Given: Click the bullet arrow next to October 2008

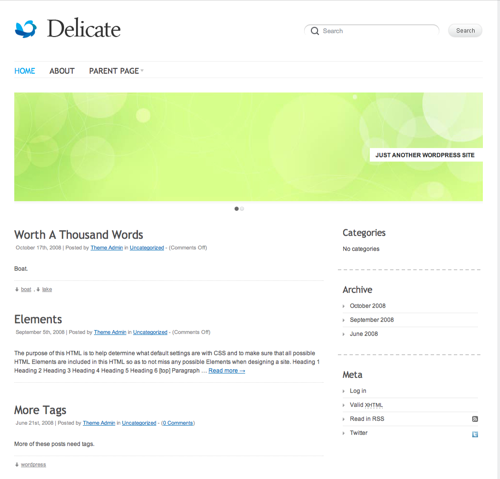Looking at the screenshot, I should coord(344,306).
